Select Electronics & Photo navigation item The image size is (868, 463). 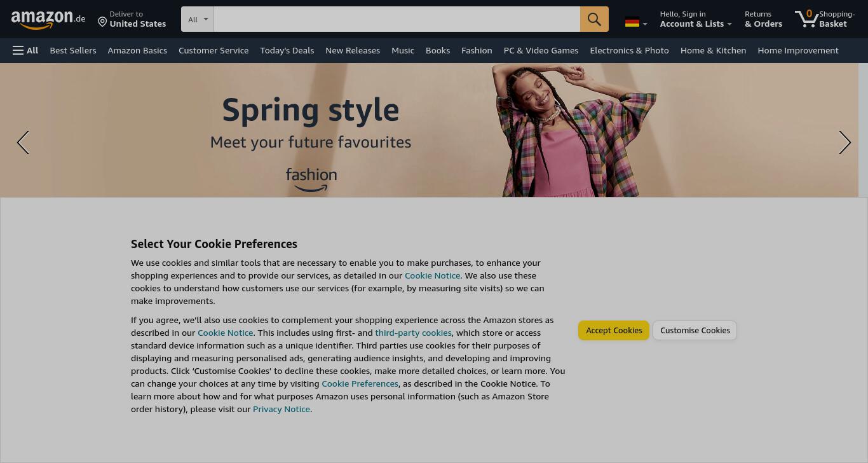pos(629,50)
